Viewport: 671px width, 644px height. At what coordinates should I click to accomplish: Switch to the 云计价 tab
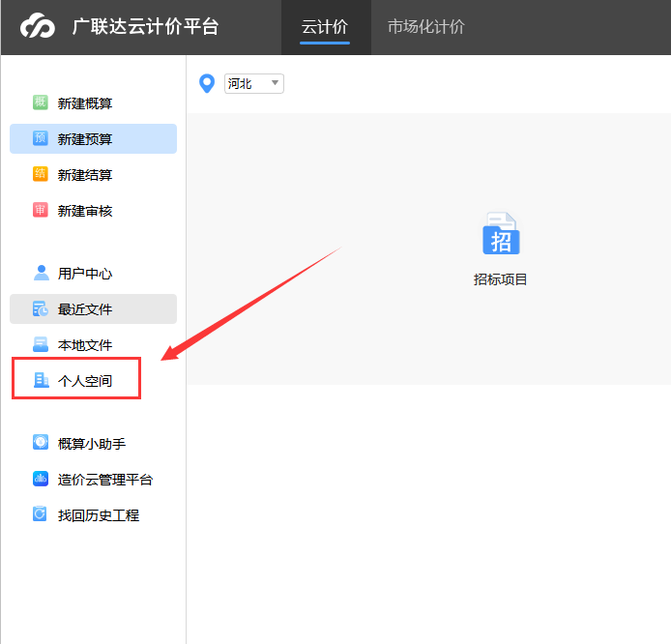tap(325, 27)
